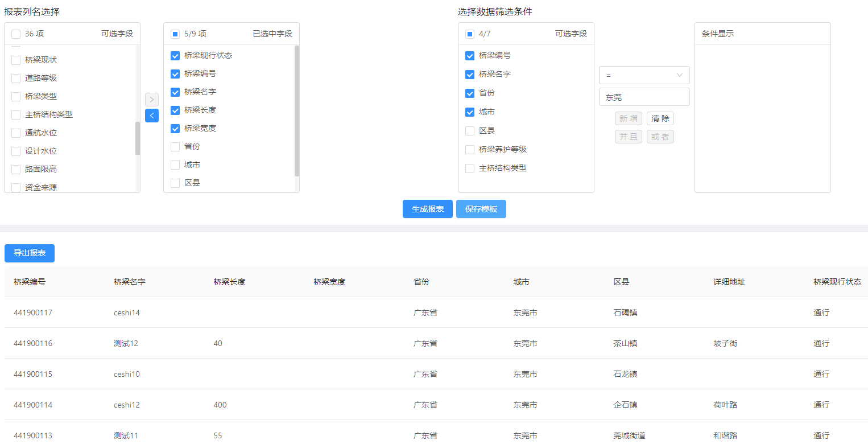Uncheck 桥梁长度 in selected fields
Screen dimensions: 868x444
pyautogui.click(x=175, y=110)
